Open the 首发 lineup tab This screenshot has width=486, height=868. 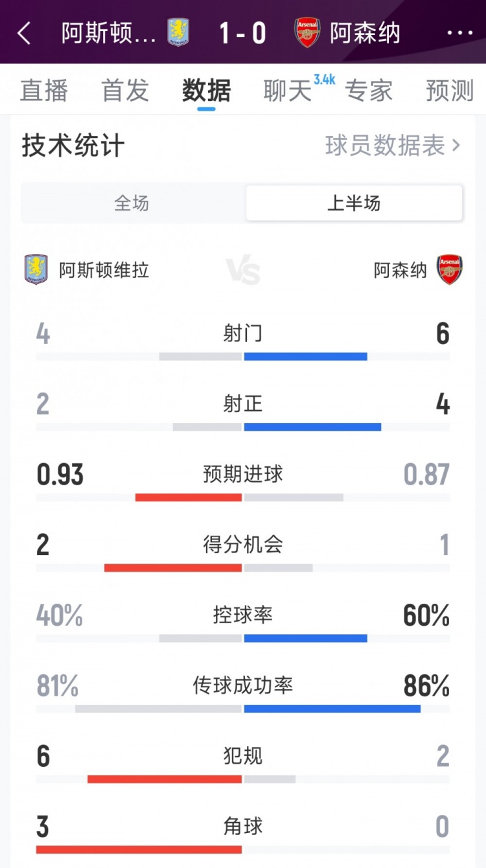tap(125, 91)
